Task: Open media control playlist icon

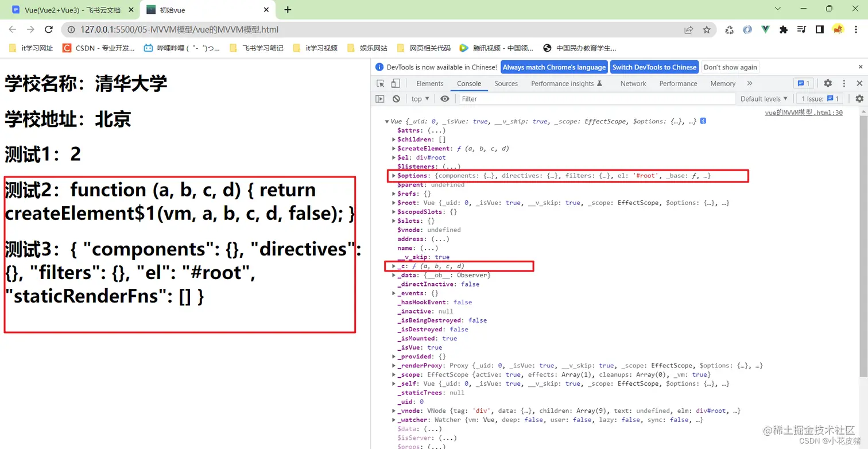Action: (x=801, y=29)
